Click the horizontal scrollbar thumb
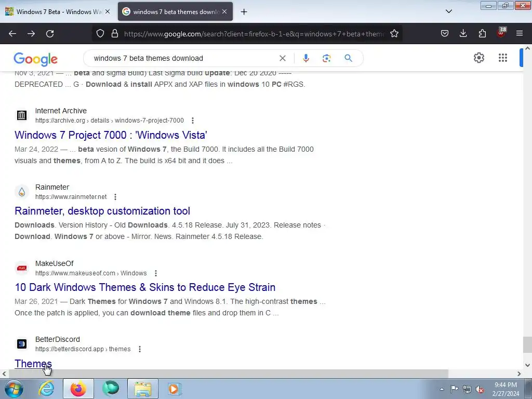 click(x=229, y=374)
